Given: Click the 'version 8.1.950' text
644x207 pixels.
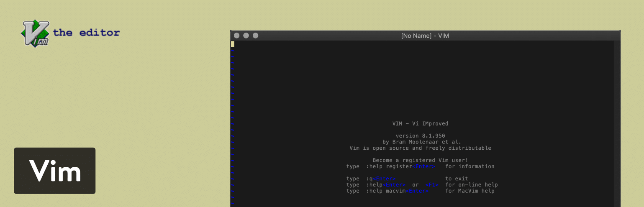Looking at the screenshot, I should 420,136.
